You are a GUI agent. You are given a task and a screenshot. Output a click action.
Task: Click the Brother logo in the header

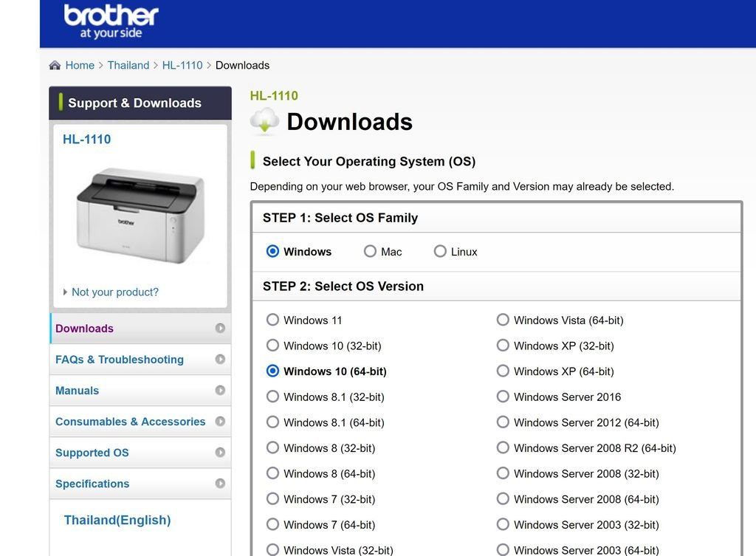click(111, 21)
